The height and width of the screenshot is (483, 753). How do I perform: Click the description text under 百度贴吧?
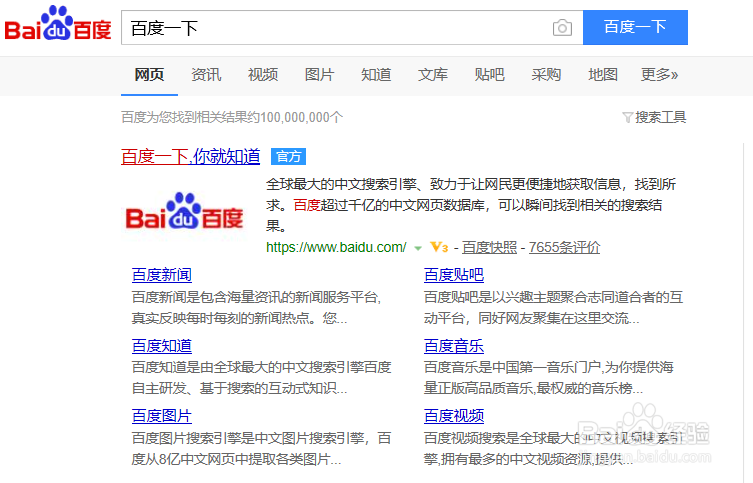tap(553, 308)
